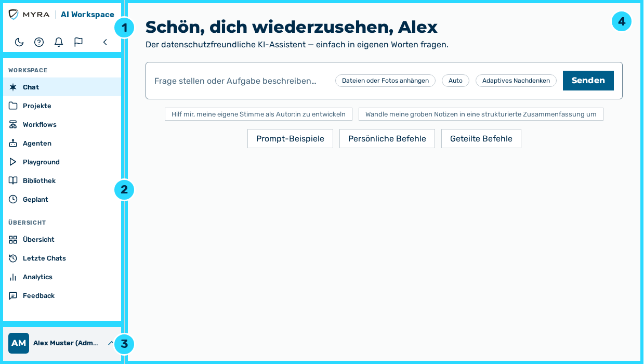The width and height of the screenshot is (644, 364).
Task: Go to Geplant menu item
Action: [62, 199]
